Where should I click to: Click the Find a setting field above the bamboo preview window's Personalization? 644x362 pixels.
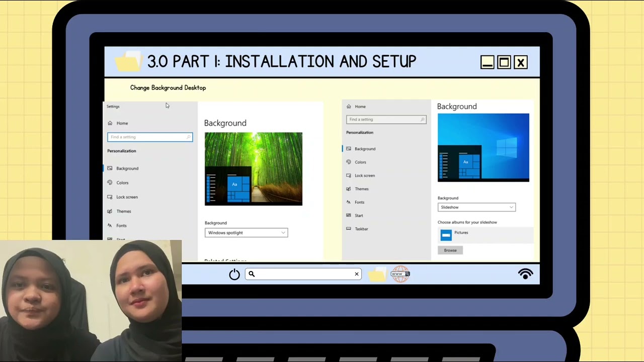tap(150, 137)
